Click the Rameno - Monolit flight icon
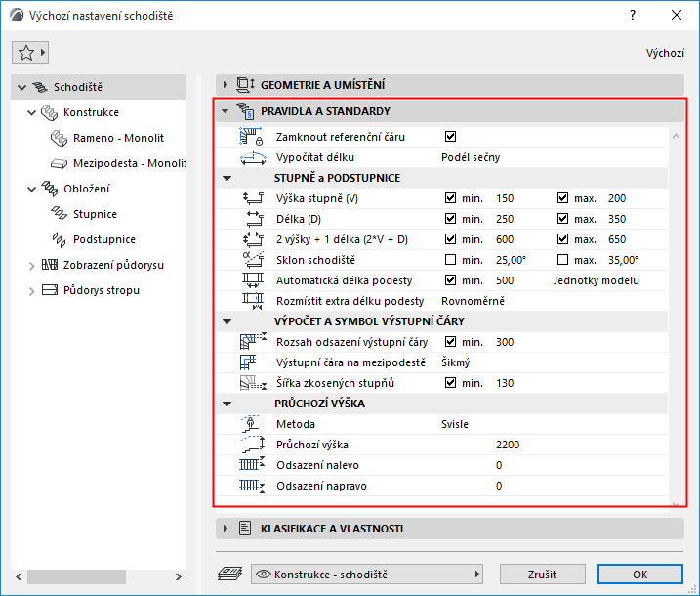Image resolution: width=700 pixels, height=596 pixels. tap(59, 138)
